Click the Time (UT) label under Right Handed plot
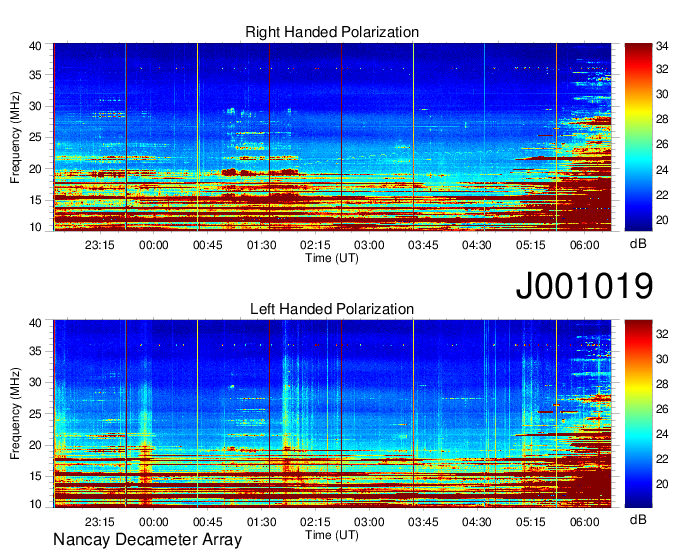 (332, 258)
